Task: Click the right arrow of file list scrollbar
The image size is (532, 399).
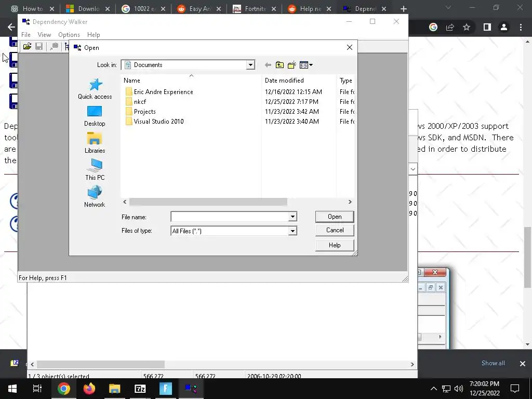Action: (350, 202)
